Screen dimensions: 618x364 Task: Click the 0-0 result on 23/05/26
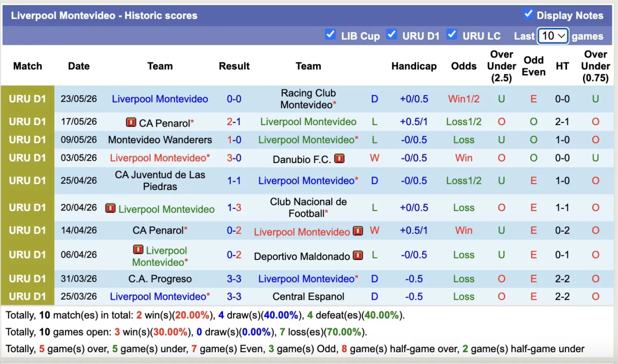tap(234, 99)
